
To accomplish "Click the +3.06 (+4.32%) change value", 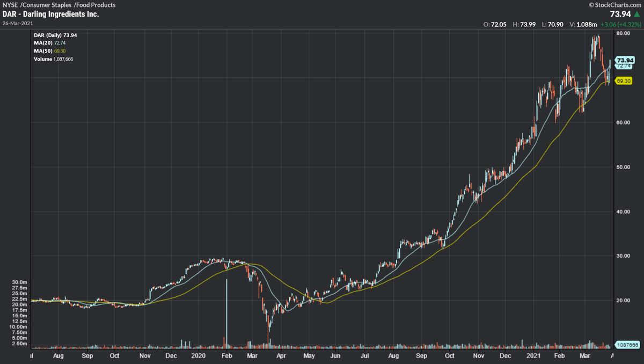I will pyautogui.click(x=620, y=25).
